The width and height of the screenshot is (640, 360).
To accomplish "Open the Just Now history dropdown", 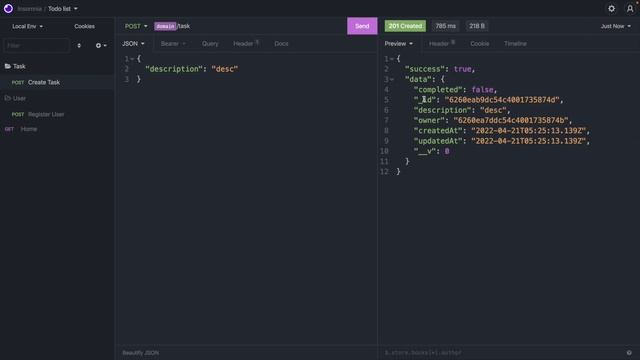I will click(x=616, y=26).
